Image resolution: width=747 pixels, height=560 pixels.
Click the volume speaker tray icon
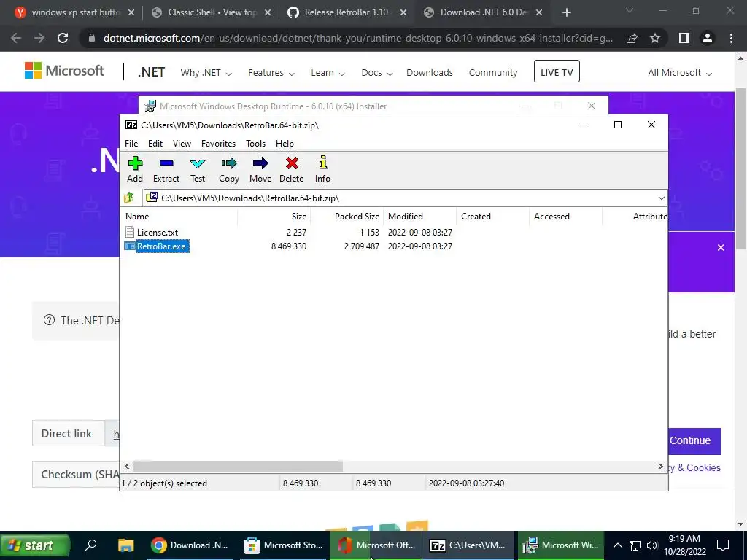pos(652,545)
